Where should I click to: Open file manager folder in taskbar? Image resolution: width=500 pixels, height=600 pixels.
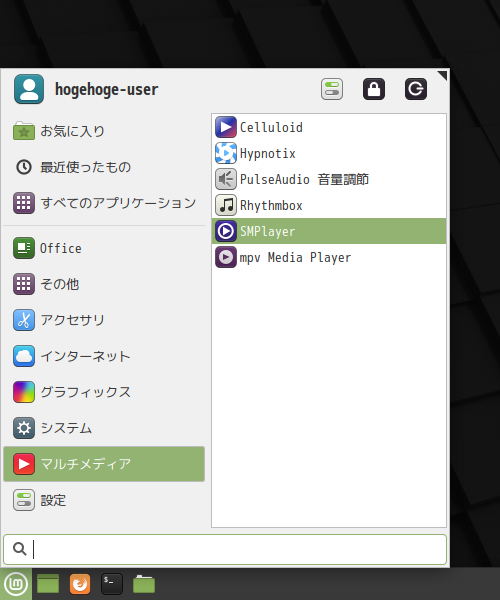click(144, 584)
